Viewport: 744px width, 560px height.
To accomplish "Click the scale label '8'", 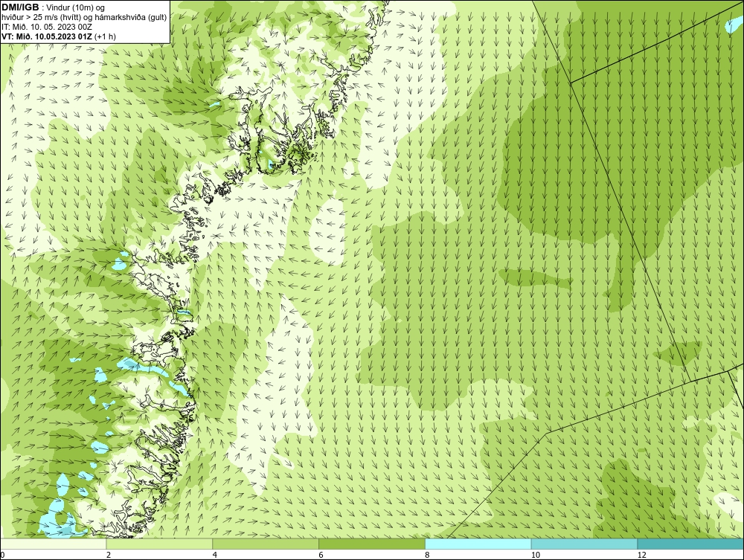I will [428, 555].
